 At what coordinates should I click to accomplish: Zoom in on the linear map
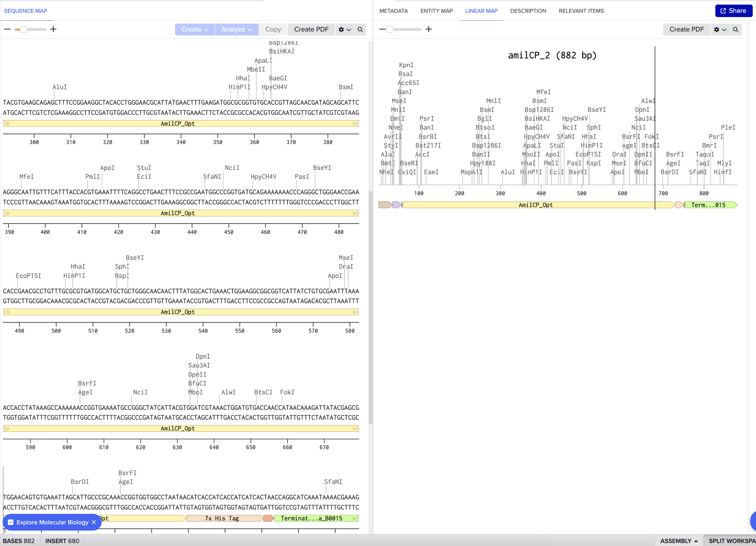(429, 29)
